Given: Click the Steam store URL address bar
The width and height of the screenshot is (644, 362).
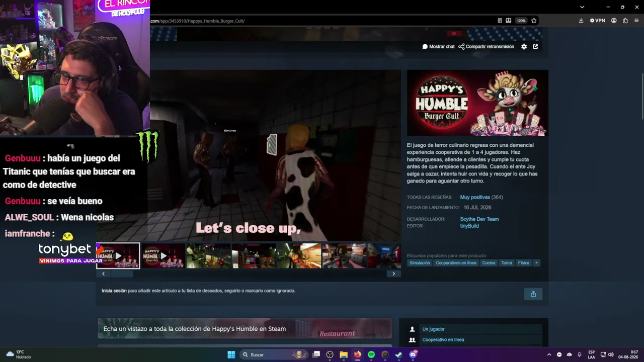Looking at the screenshot, I should coord(322,21).
